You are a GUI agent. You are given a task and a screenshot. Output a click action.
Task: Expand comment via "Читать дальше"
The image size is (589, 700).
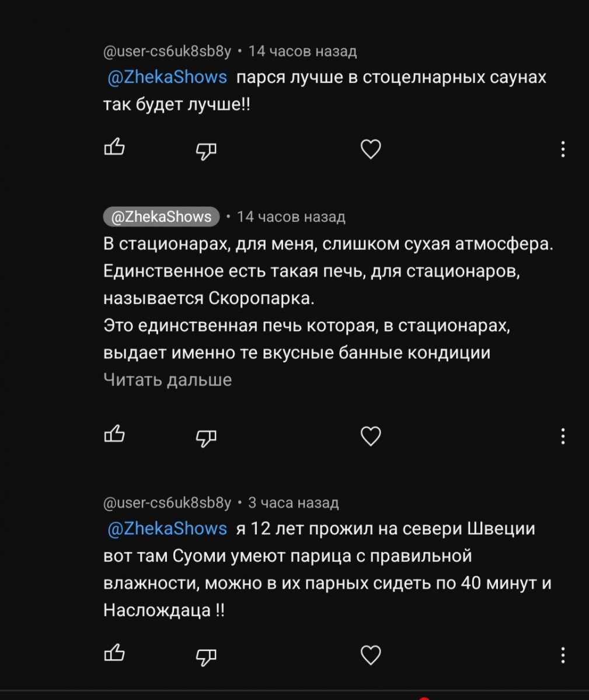168,380
